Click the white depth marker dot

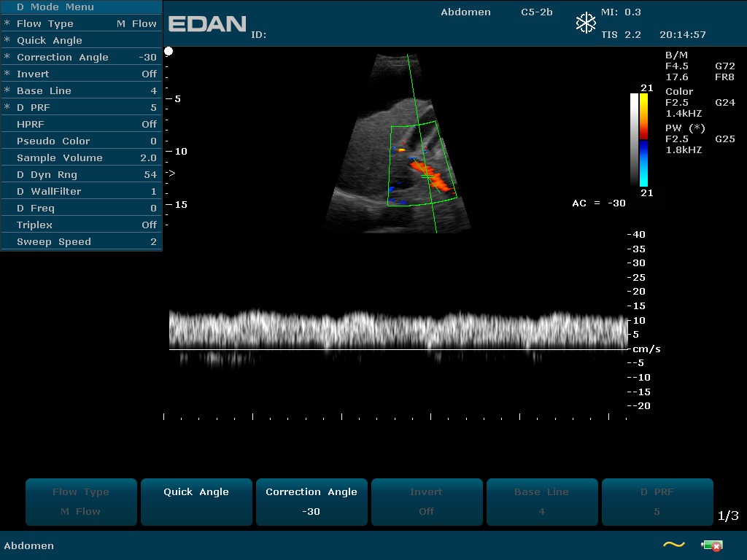(169, 51)
